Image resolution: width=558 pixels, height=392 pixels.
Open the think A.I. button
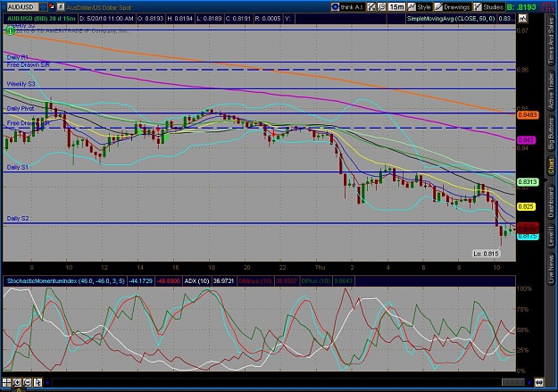pyautogui.click(x=347, y=7)
